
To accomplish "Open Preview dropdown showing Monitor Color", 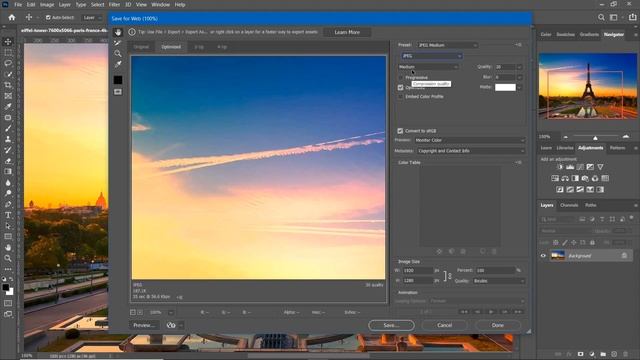I will click(470, 140).
